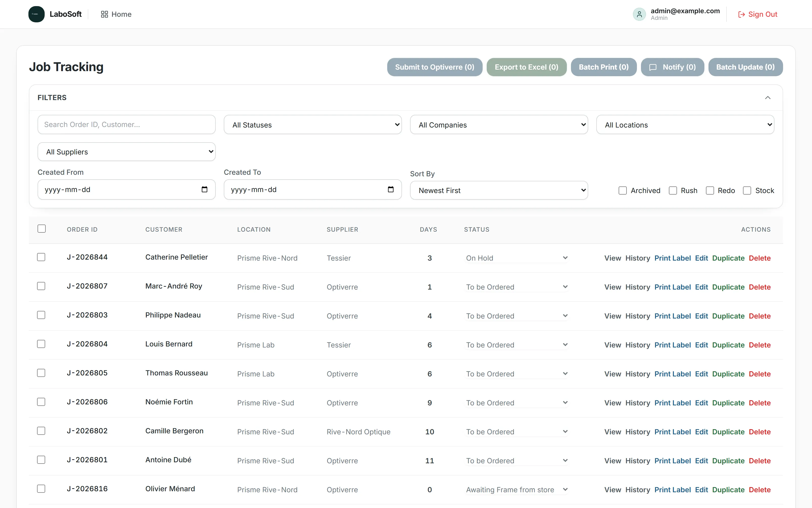
Task: Select the row checkbox for J-2026844
Action: 41,257
